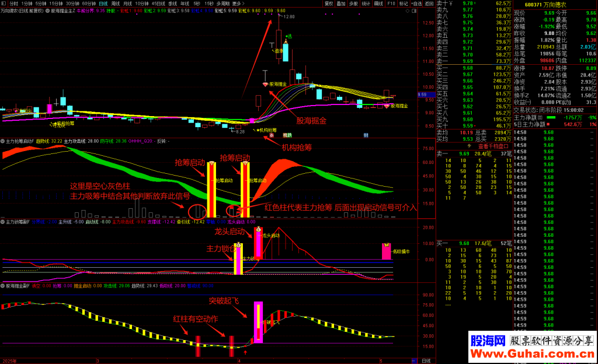This screenshot has width=598, height=364.
Task: Open settings for 股海掘金主Z indicator
Action: 48,10
